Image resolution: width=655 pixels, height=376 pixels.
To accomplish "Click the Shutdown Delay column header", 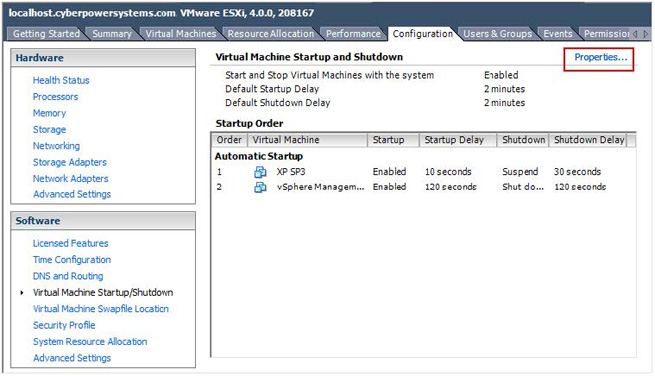I will coord(589,140).
